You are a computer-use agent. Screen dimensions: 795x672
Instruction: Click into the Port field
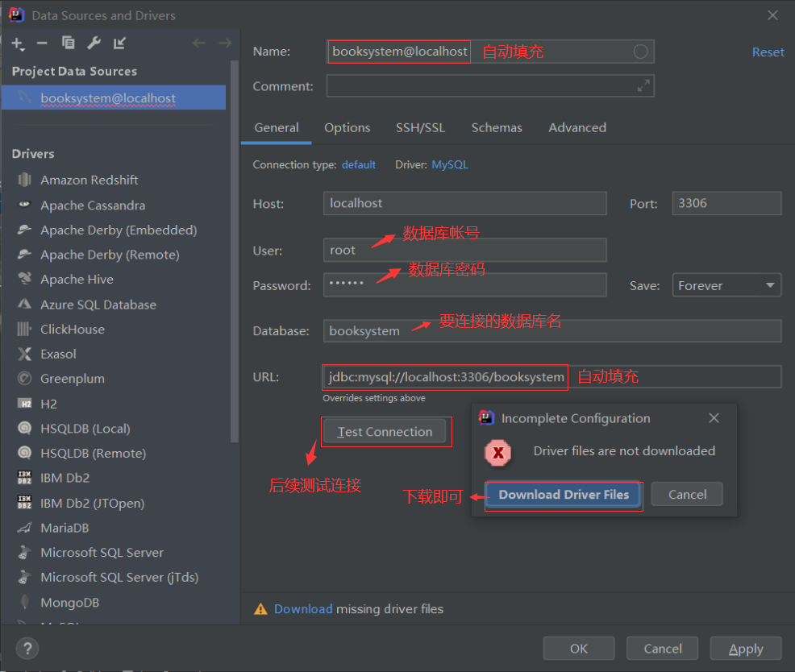pyautogui.click(x=726, y=203)
